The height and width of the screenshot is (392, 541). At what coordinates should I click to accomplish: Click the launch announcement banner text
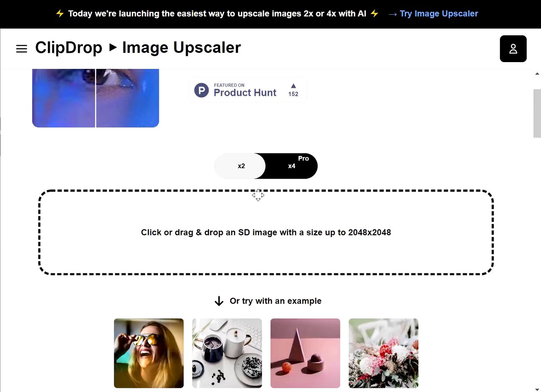tap(217, 14)
